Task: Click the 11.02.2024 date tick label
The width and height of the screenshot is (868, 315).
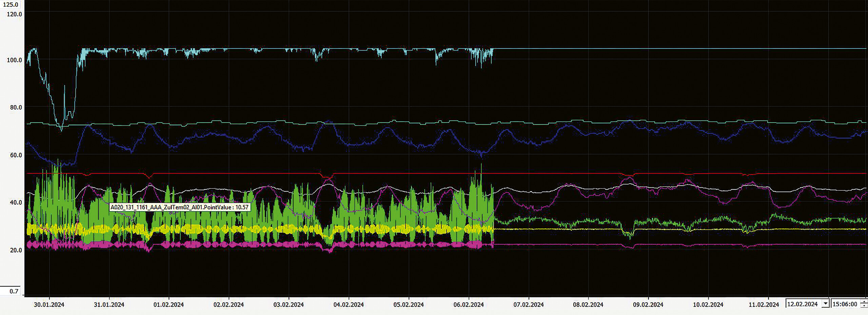Action: point(764,304)
